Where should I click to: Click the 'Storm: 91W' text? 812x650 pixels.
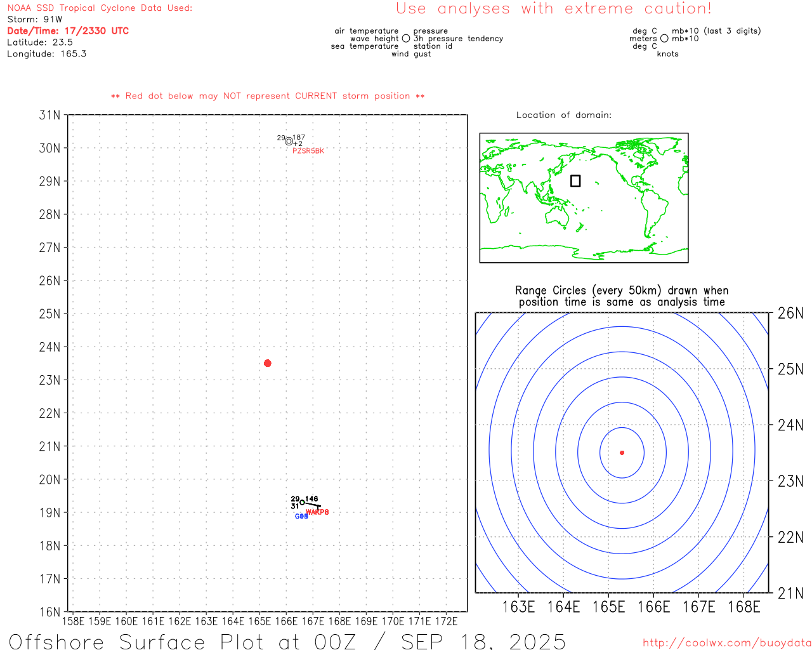point(35,20)
